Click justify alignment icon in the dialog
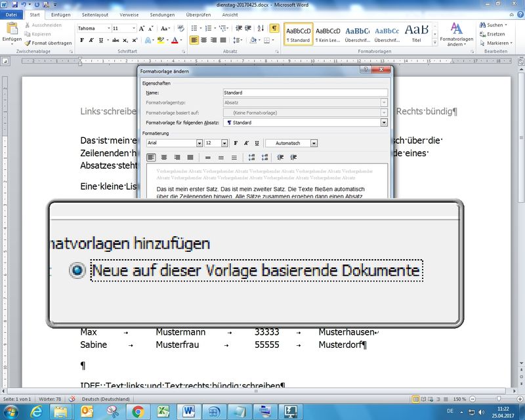 pos(190,157)
